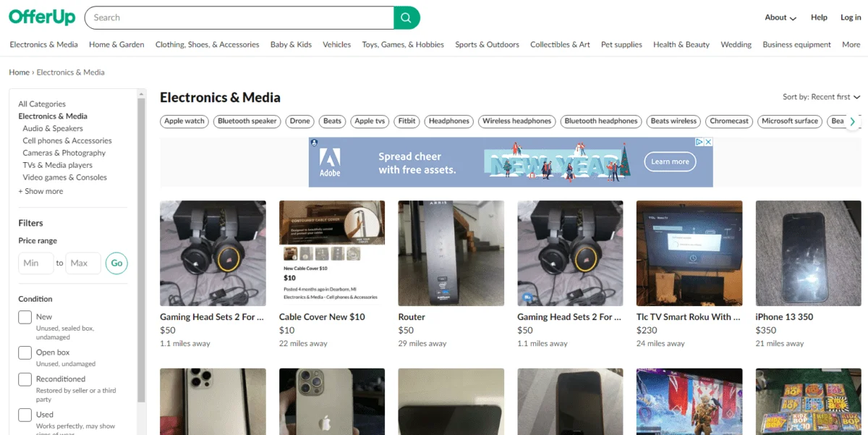Open the iPhone 13 350 listing image
Image resolution: width=868 pixels, height=435 pixels.
pos(808,253)
